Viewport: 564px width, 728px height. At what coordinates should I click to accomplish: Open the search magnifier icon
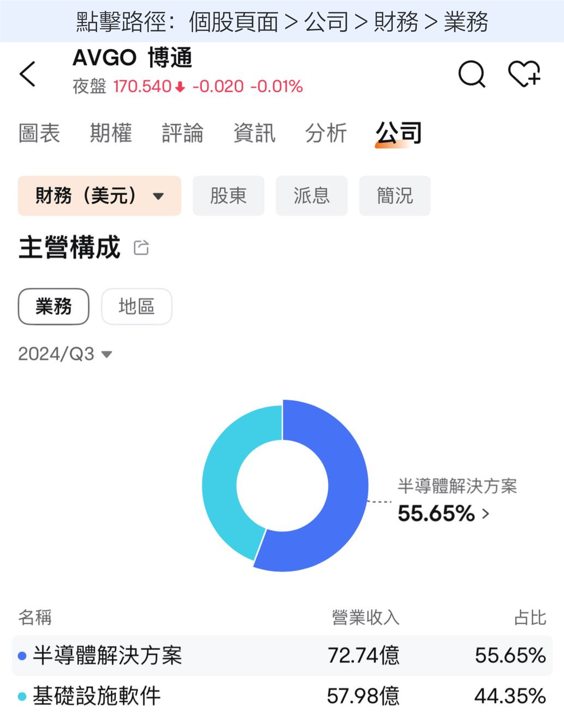472,74
